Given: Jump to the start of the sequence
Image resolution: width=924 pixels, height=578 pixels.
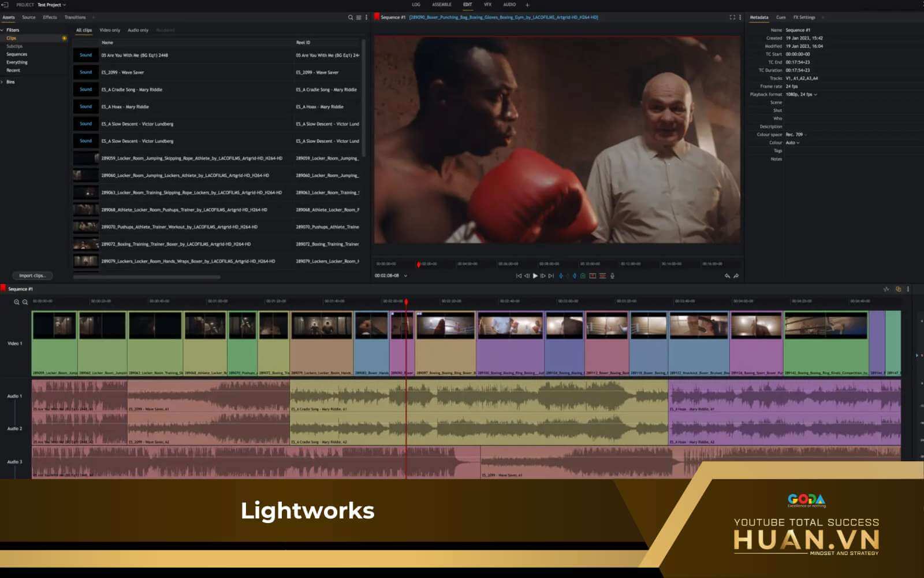Looking at the screenshot, I should point(519,276).
